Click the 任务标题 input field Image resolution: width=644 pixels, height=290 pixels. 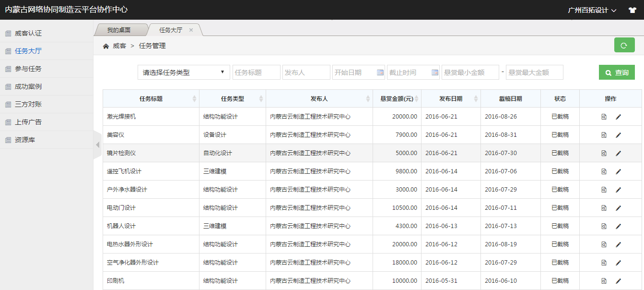pyautogui.click(x=256, y=72)
